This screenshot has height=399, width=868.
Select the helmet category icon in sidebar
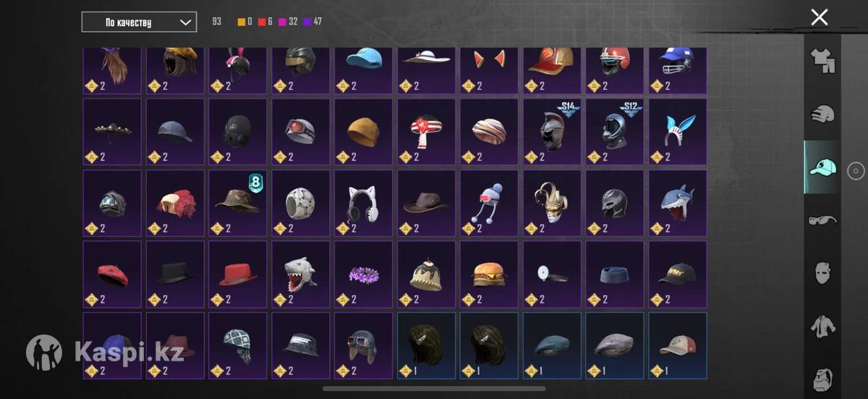pos(822,114)
